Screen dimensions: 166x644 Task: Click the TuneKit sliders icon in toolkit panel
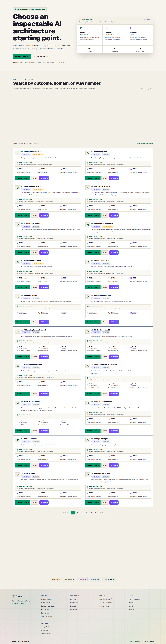tap(131, 28)
